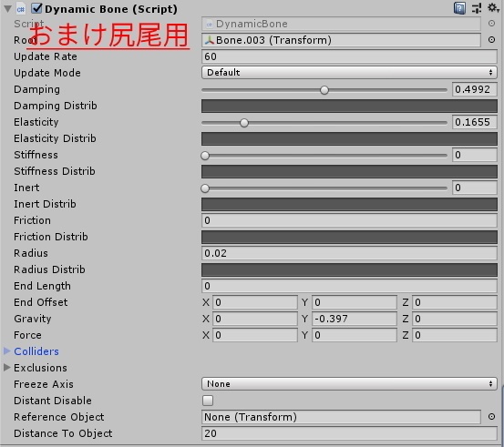Click the Distance To Object field showing 20
Viewport: 504px width, 447px height.
(349, 433)
